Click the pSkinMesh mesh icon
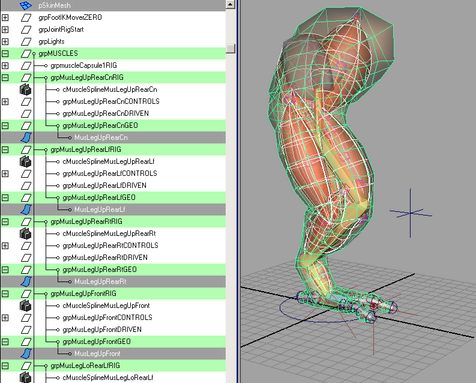This screenshot has width=476, height=383. pos(26,5)
